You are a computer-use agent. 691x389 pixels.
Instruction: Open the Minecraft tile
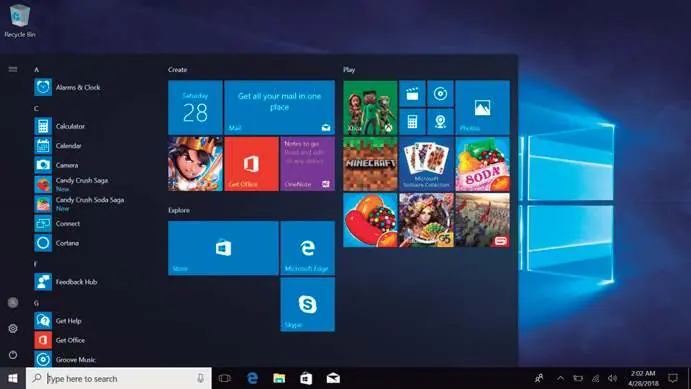pos(370,164)
